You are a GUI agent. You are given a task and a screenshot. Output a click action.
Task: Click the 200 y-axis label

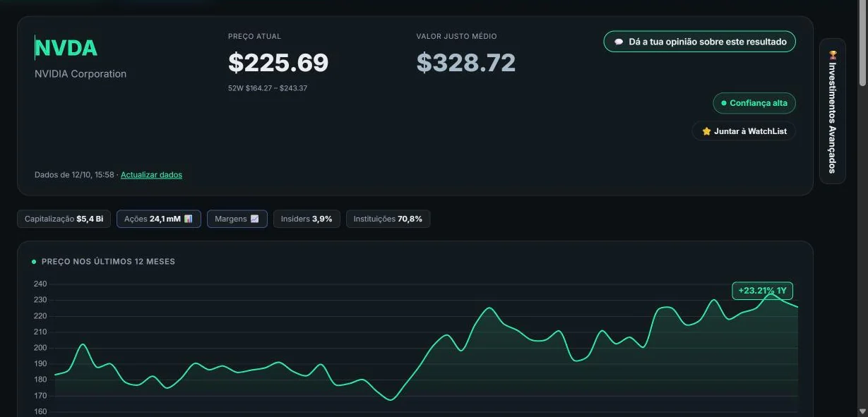[40, 348]
